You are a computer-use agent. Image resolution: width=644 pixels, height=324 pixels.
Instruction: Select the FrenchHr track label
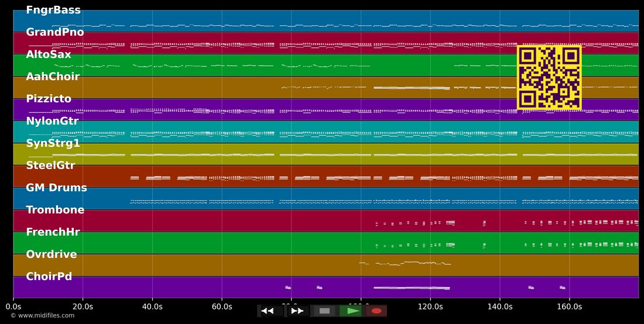tap(53, 232)
